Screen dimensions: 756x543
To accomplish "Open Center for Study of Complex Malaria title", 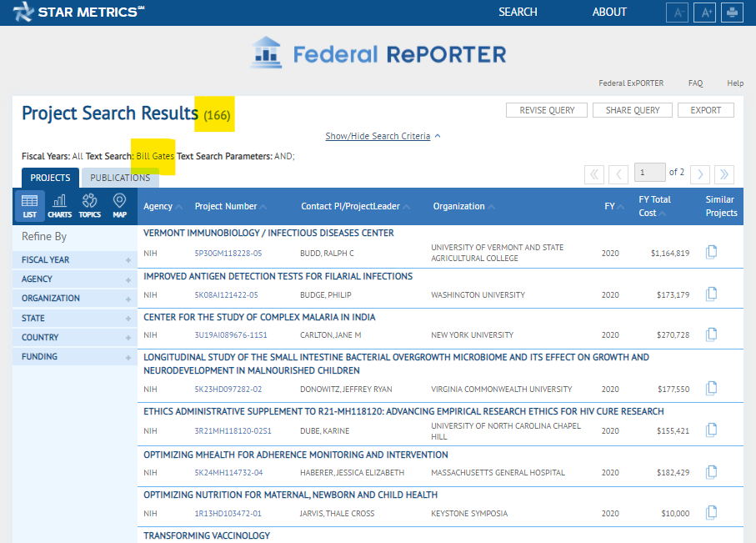I will [259, 317].
